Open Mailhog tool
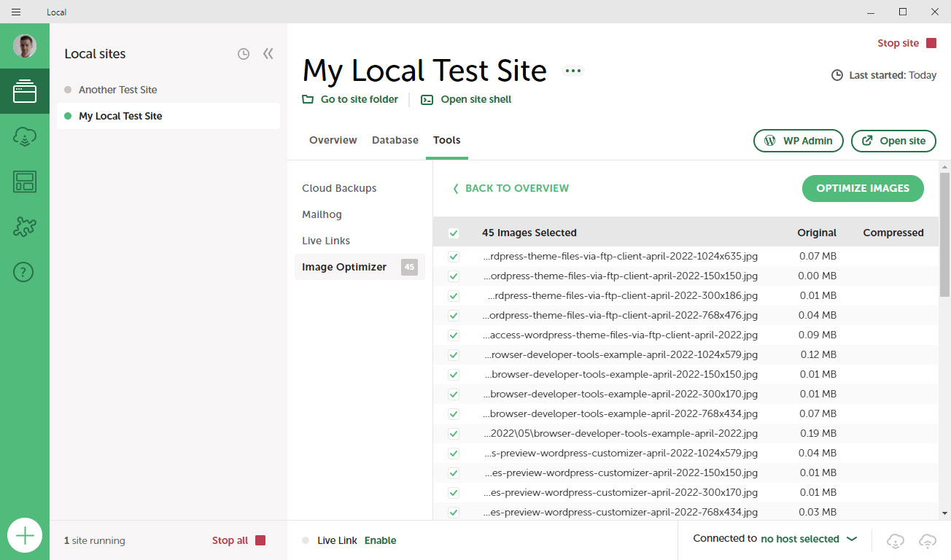Screen dimensions: 951x560 click(x=322, y=214)
